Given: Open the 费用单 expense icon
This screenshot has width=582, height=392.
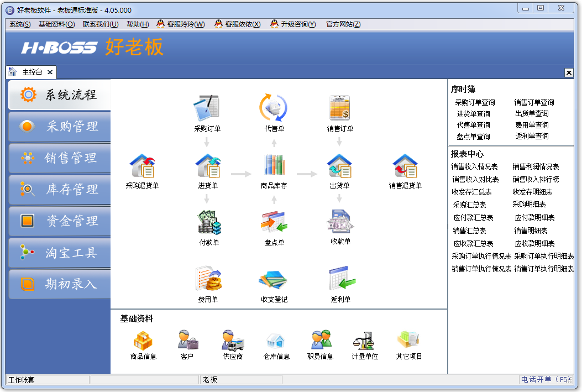Looking at the screenshot, I should click(208, 279).
